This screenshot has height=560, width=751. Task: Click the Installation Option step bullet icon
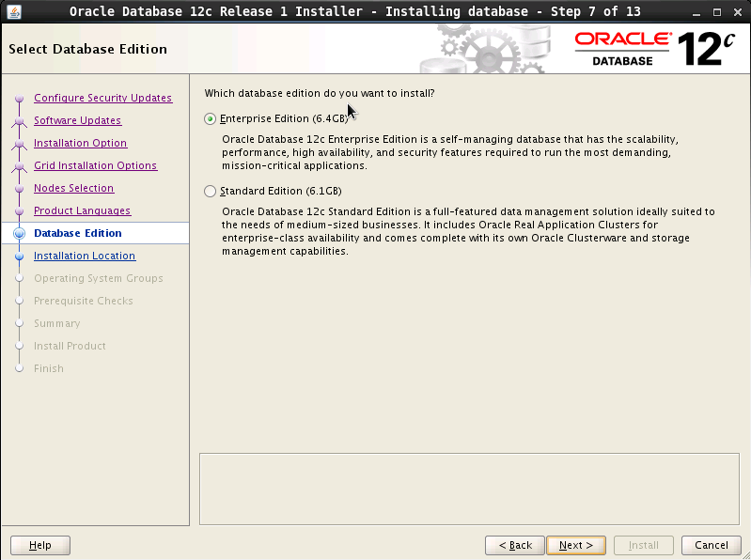point(19,144)
